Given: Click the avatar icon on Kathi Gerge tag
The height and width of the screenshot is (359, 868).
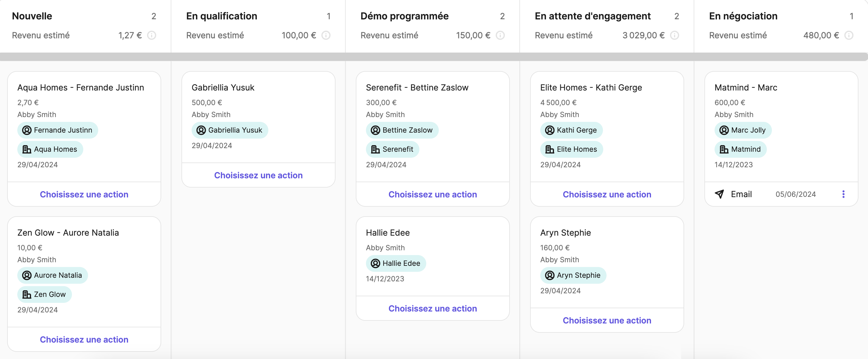Looking at the screenshot, I should (x=549, y=131).
